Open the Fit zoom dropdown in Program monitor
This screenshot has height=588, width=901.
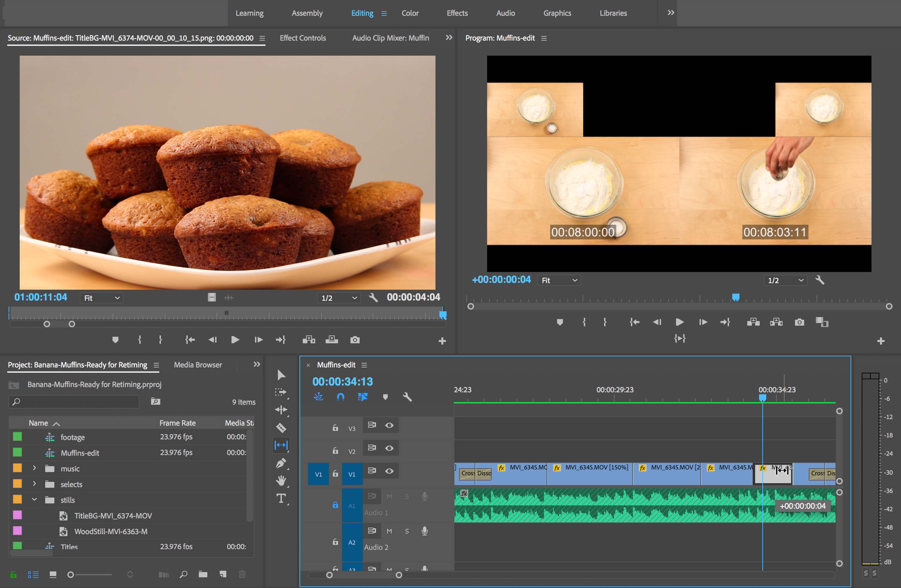click(559, 280)
